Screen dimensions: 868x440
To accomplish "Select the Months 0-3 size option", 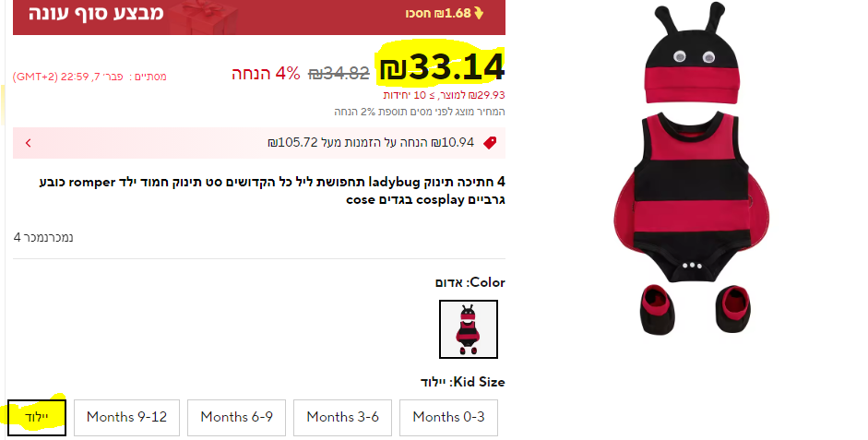I will click(448, 417).
